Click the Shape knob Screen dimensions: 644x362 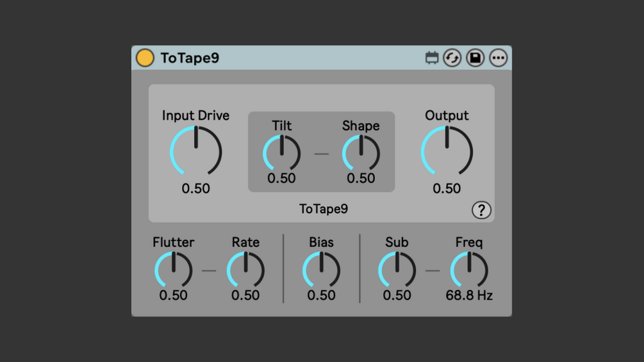[361, 154]
